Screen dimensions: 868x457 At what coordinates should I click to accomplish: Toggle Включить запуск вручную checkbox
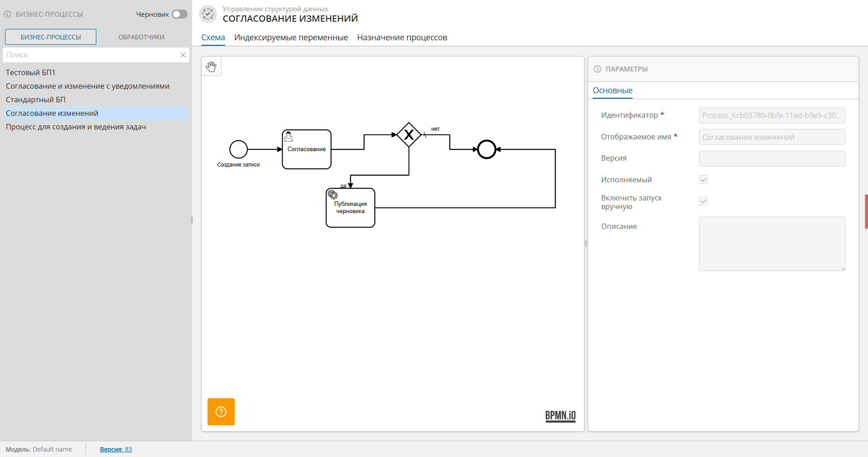pyautogui.click(x=703, y=201)
